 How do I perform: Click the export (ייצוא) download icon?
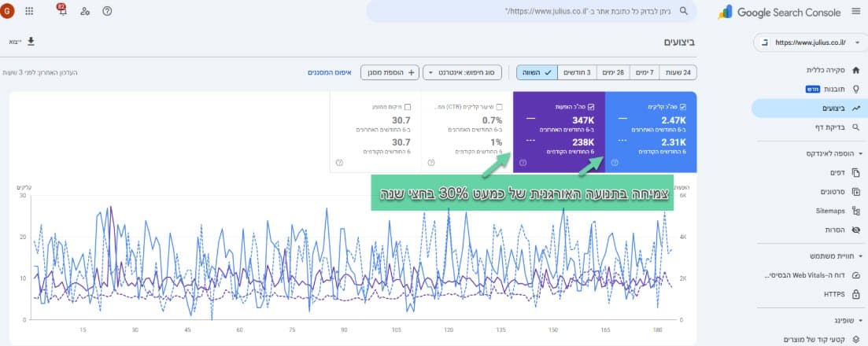[31, 41]
